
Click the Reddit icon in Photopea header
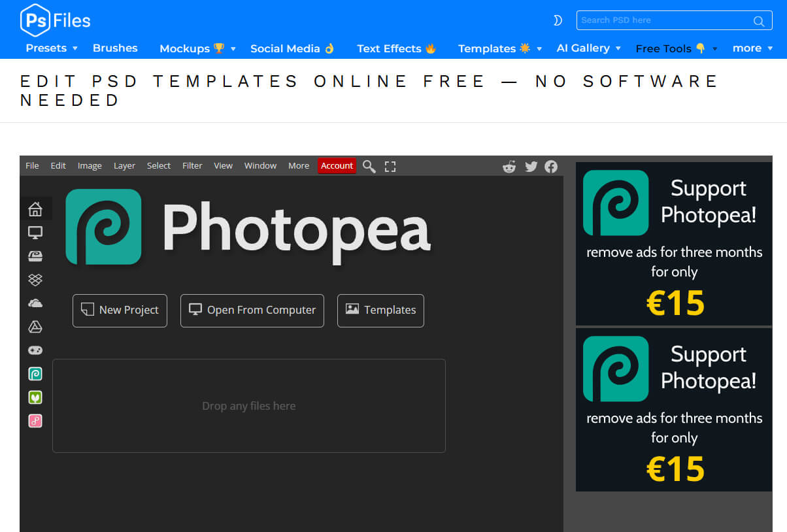tap(509, 167)
